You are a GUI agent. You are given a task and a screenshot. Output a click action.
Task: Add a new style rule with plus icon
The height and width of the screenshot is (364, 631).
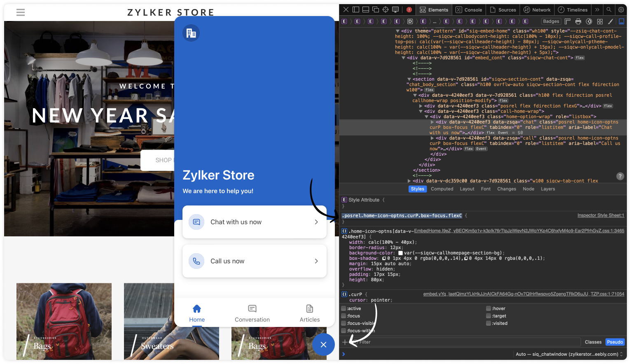point(345,342)
